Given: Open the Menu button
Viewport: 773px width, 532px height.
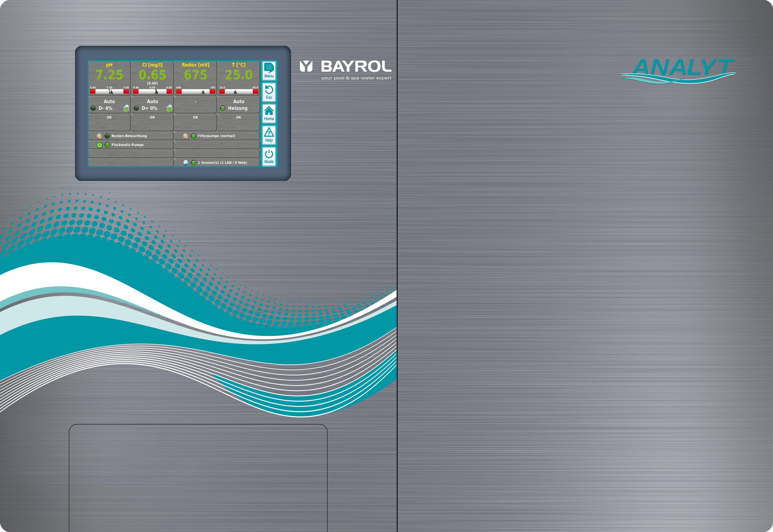Looking at the screenshot, I should coord(269,71).
